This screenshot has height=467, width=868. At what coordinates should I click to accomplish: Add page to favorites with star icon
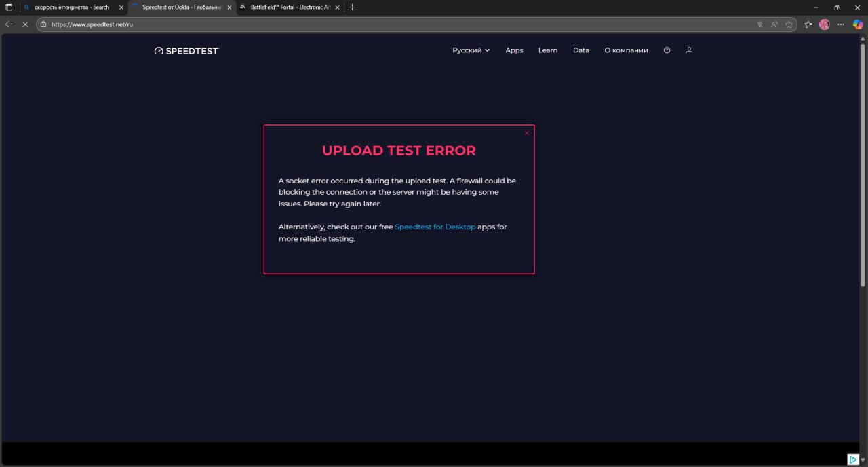click(789, 24)
